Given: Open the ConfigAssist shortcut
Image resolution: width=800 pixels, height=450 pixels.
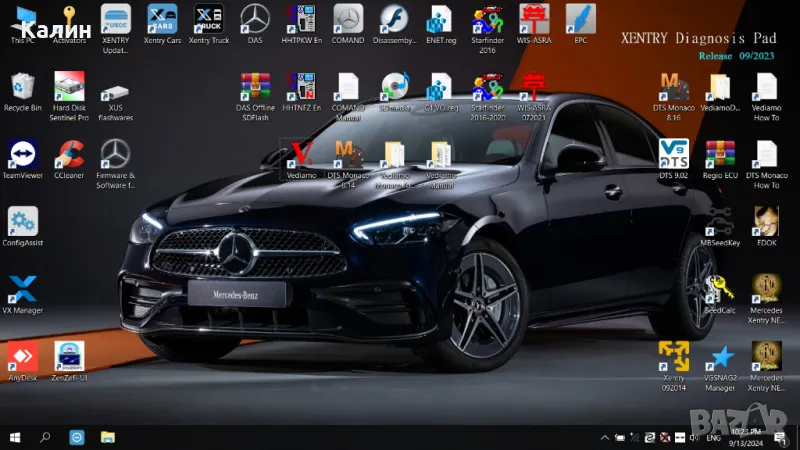Looking at the screenshot, I should (x=22, y=223).
